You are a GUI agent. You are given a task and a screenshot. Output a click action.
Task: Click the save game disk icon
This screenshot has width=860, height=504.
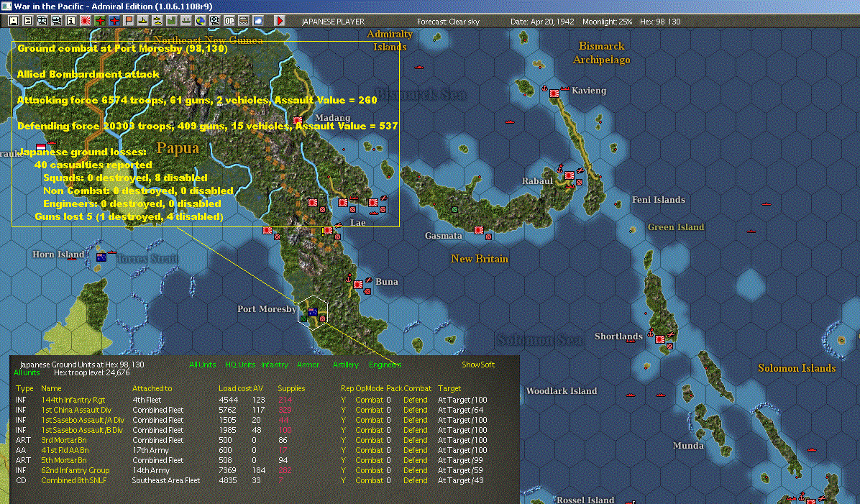click(14, 21)
